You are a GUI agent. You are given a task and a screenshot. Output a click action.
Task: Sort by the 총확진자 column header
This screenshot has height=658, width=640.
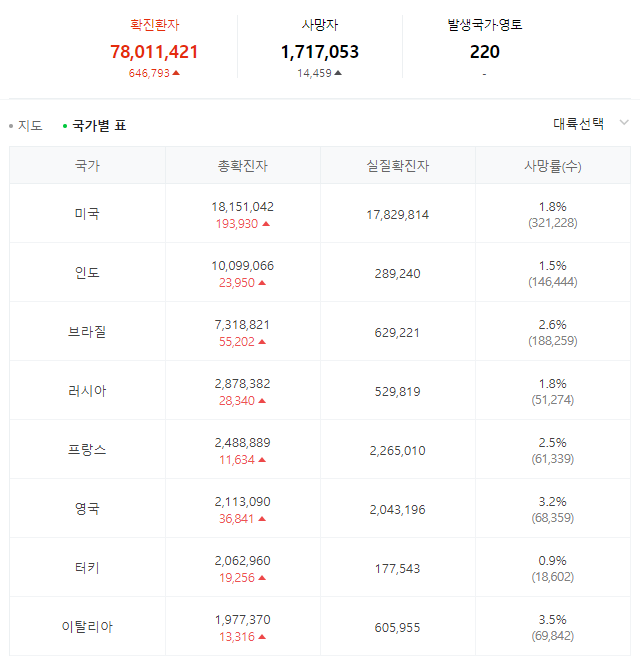[x=243, y=166]
